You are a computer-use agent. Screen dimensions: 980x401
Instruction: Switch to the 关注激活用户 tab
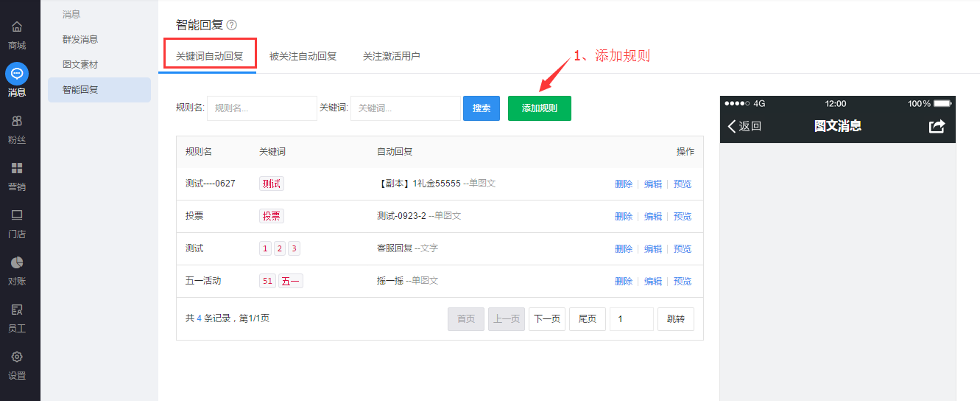[391, 56]
